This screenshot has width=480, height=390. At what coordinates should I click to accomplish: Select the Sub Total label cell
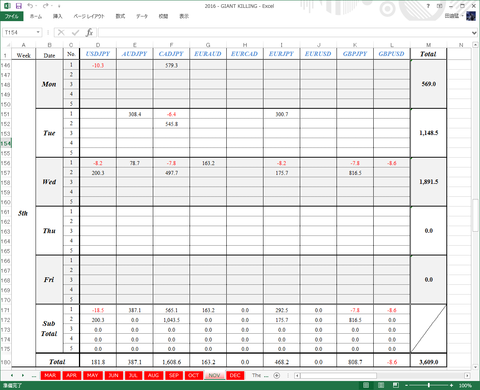coord(49,329)
